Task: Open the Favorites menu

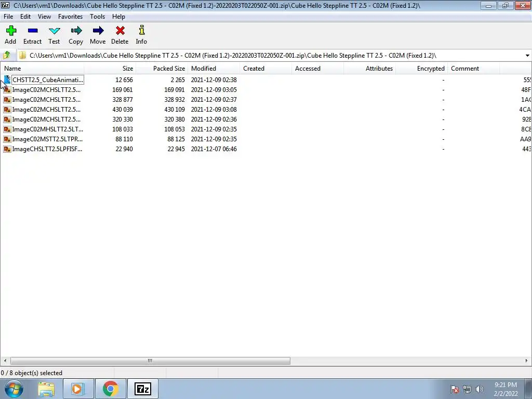Action: click(x=70, y=16)
